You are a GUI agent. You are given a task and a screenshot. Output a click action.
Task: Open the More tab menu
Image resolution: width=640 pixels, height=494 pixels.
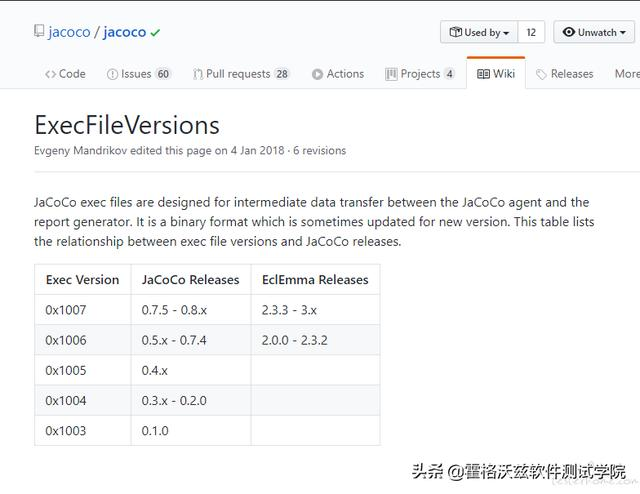coord(627,74)
